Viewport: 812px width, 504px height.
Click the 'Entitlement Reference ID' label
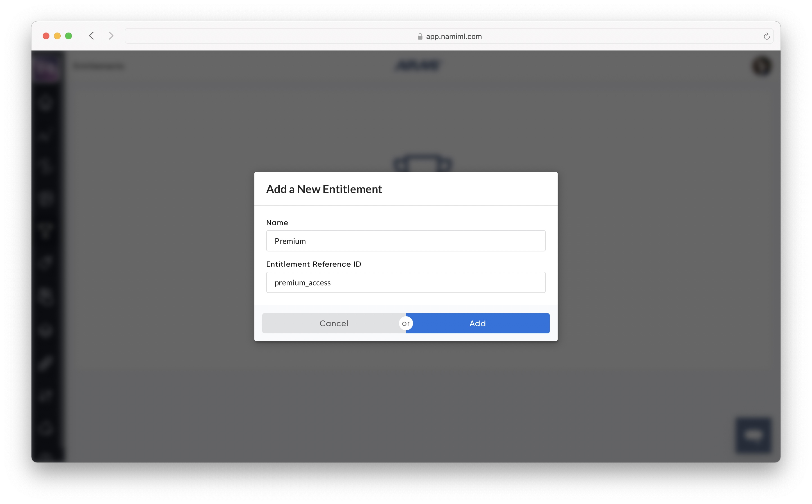313,264
